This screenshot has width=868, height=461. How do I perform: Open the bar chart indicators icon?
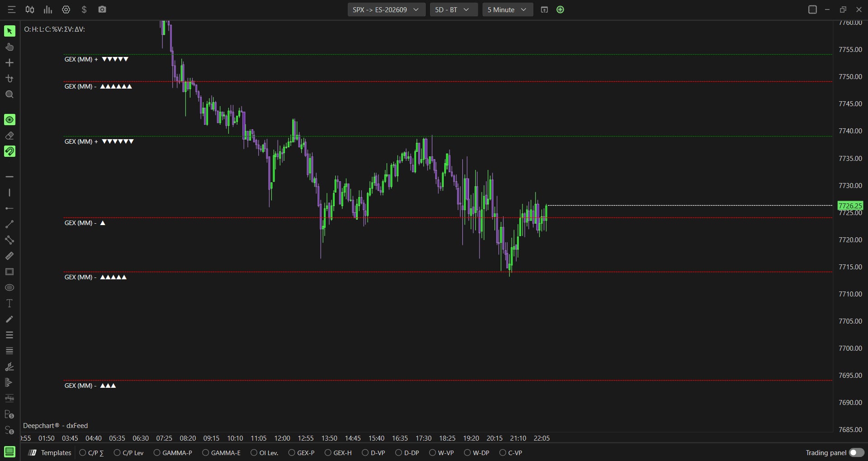pyautogui.click(x=48, y=9)
